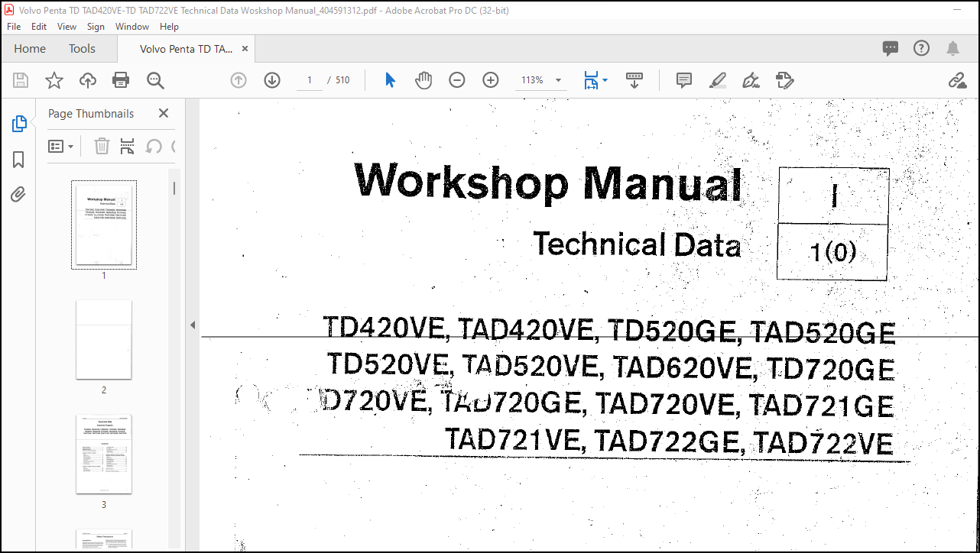Click the upload to cloud icon

(x=88, y=80)
